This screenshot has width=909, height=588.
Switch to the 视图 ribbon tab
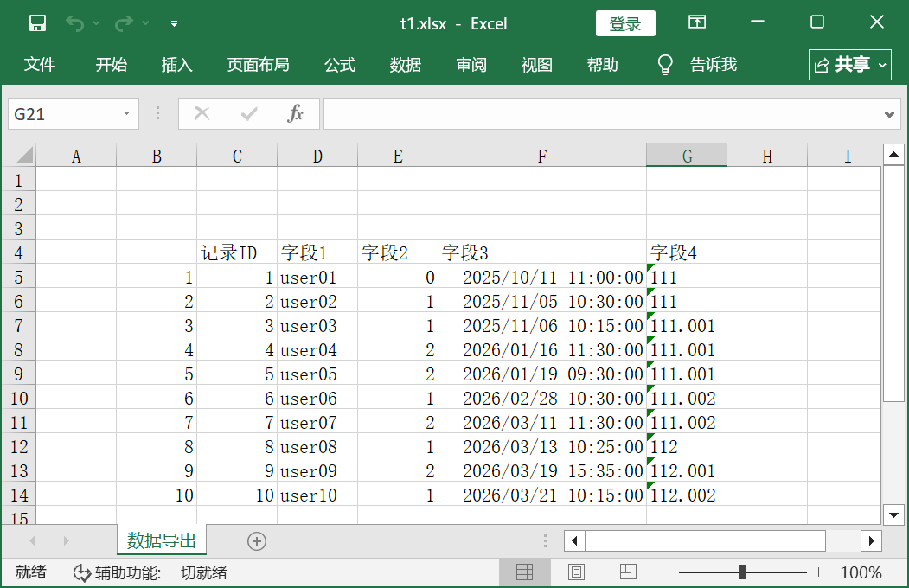[x=537, y=64]
